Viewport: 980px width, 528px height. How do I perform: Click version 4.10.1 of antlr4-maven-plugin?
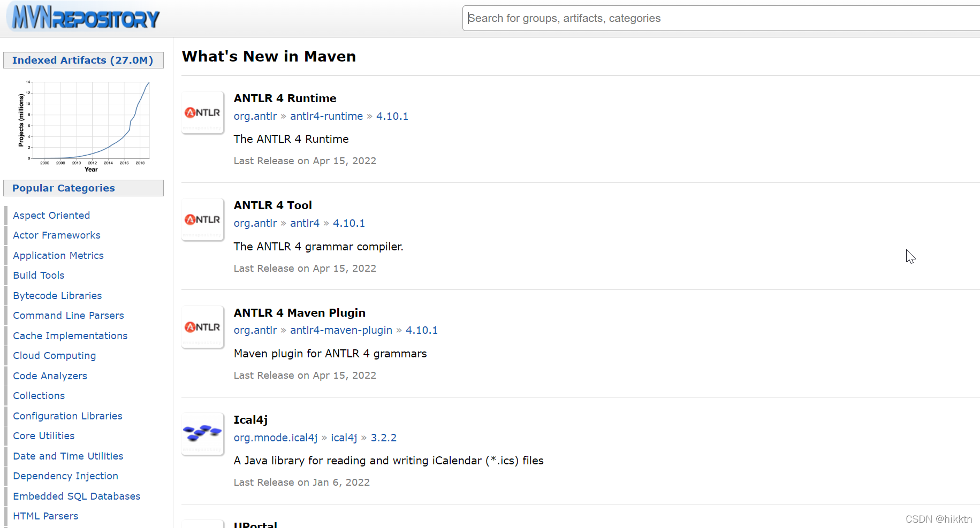(422, 330)
